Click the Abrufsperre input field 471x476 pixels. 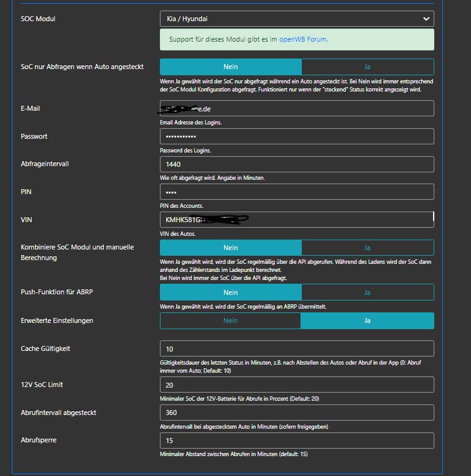(x=297, y=441)
